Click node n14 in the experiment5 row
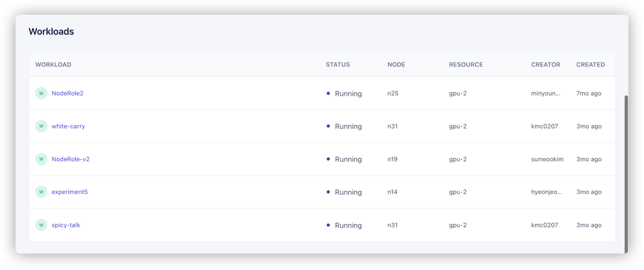Screen dimensions: 644x270 [x=392, y=192]
